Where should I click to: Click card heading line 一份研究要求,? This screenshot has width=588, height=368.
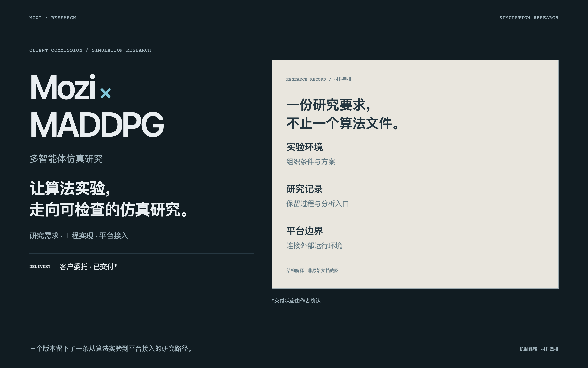click(x=329, y=105)
